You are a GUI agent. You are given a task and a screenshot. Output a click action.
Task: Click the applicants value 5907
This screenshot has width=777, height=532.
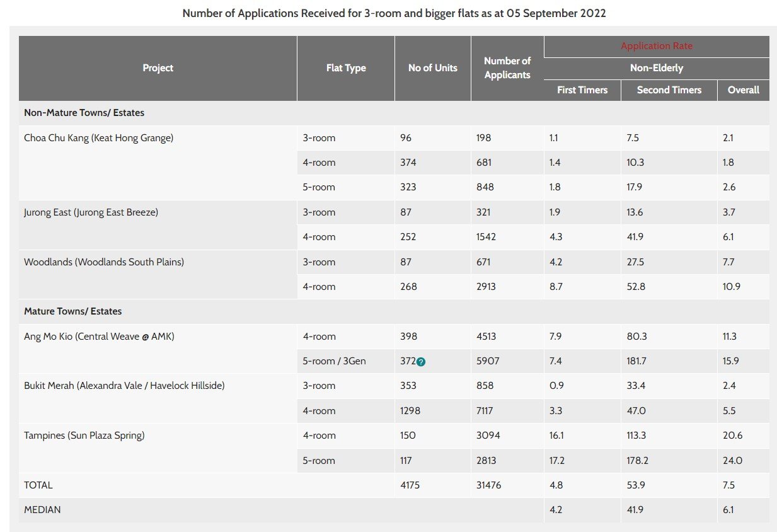[486, 361]
